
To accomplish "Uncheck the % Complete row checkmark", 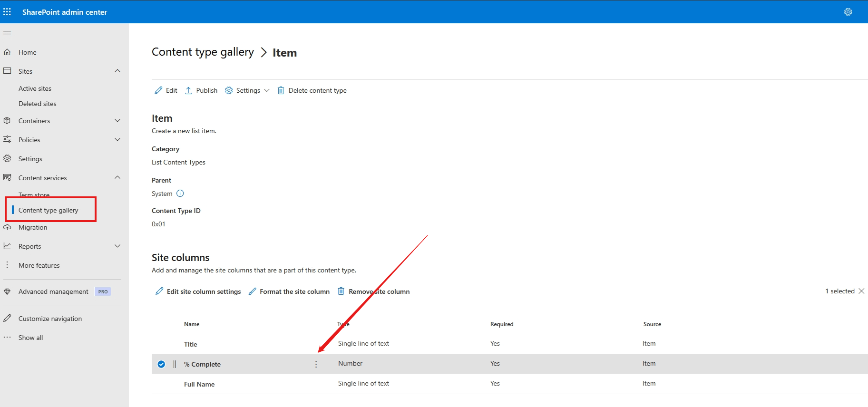I will pyautogui.click(x=161, y=364).
